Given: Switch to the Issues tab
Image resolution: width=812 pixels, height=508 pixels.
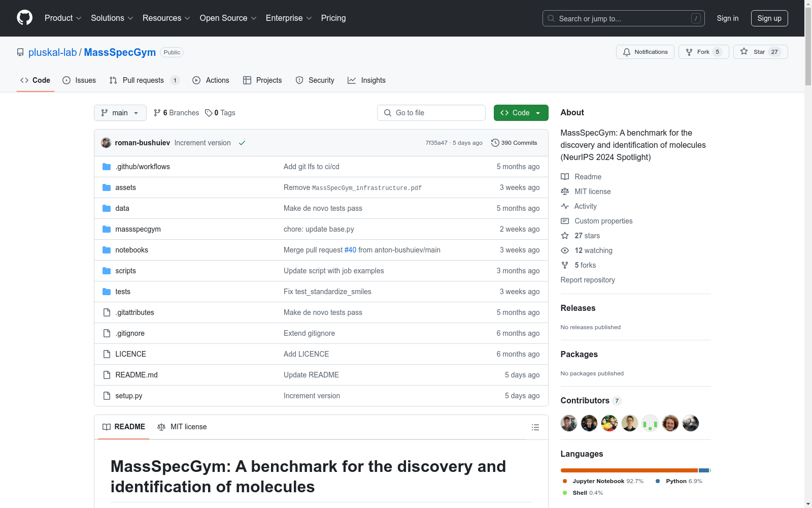Looking at the screenshot, I should point(79,80).
